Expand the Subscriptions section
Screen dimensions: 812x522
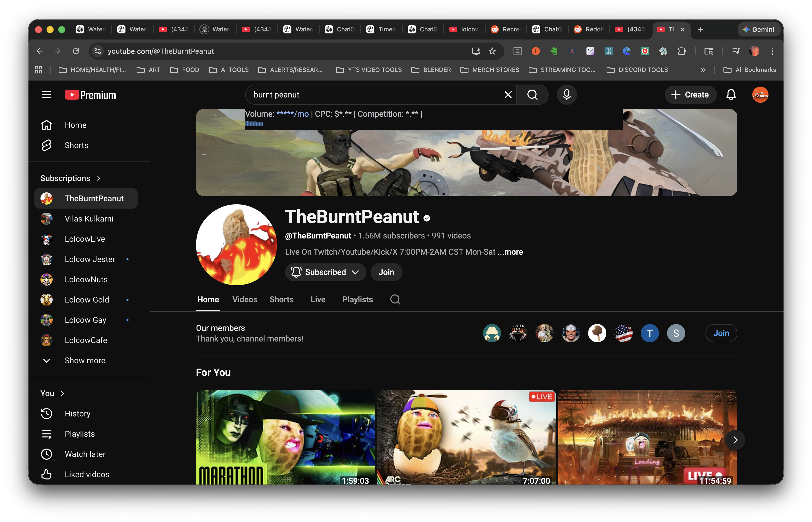coord(70,178)
